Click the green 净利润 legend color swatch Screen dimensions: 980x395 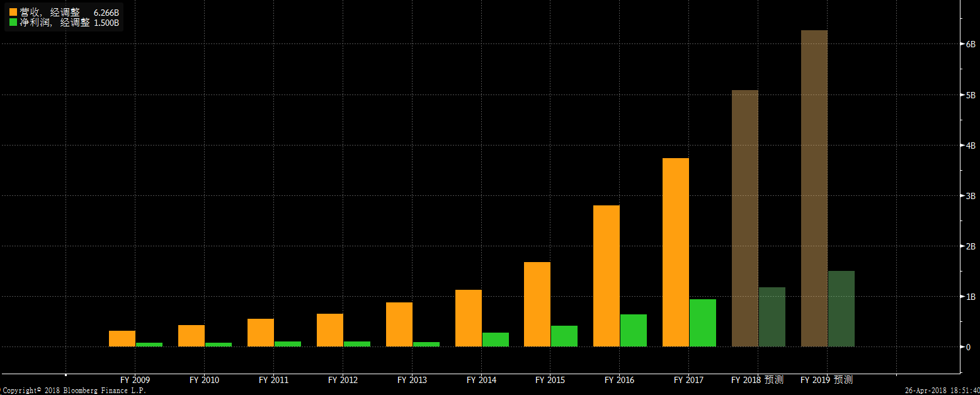click(13, 23)
